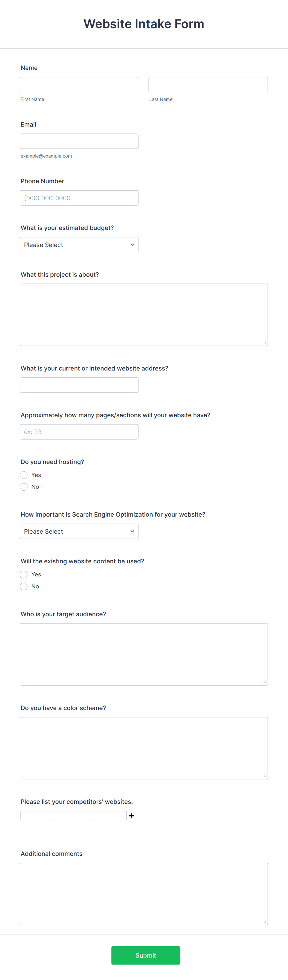
Task: Focus the website address field
Action: pos(79,385)
